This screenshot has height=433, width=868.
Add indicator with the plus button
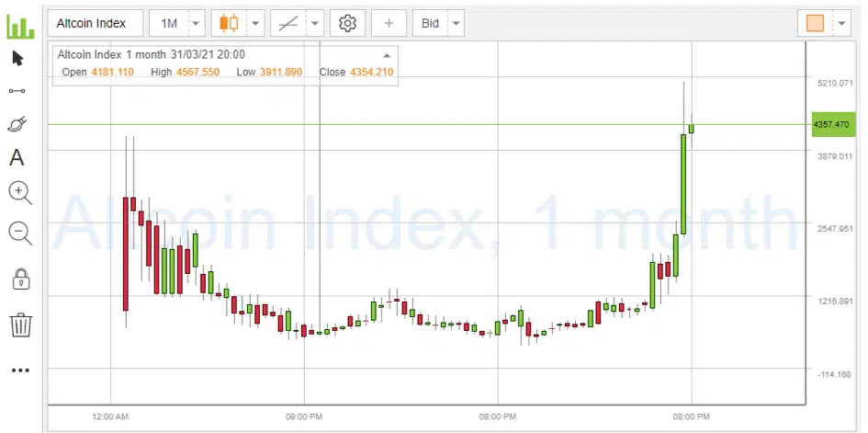point(389,23)
